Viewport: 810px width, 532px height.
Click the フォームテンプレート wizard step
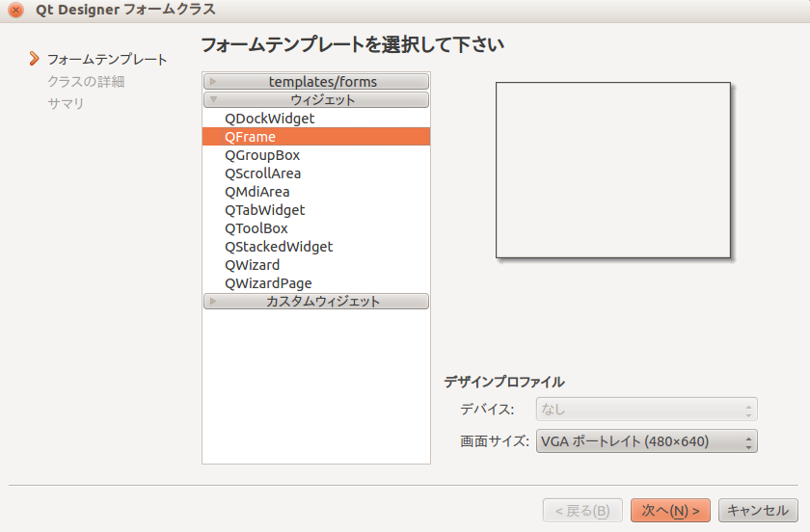pyautogui.click(x=107, y=60)
